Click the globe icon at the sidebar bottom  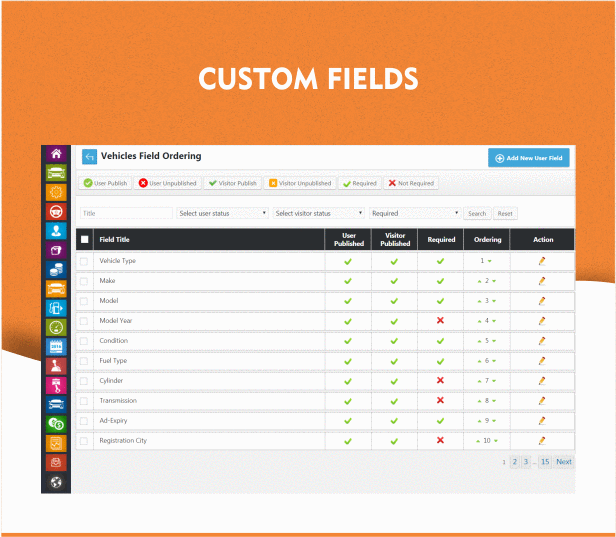(x=56, y=481)
